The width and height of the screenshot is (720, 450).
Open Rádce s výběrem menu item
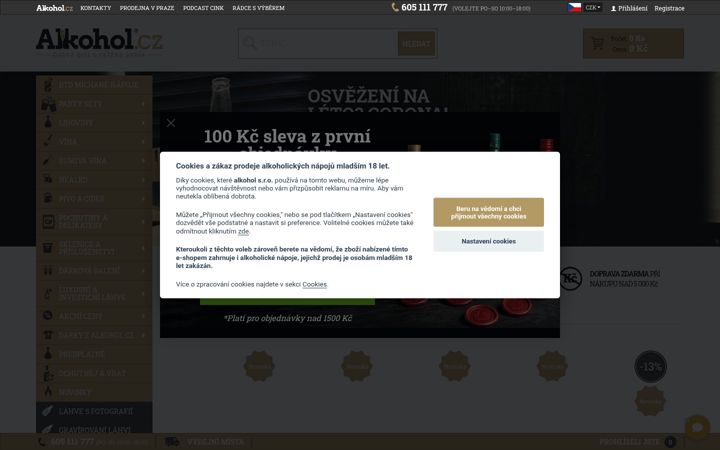(259, 8)
